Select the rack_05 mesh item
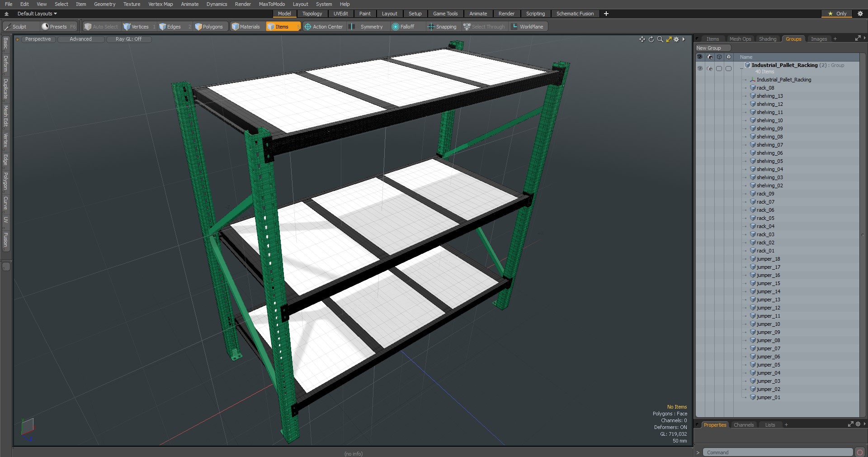Screen dimensions: 868x457 click(765, 218)
